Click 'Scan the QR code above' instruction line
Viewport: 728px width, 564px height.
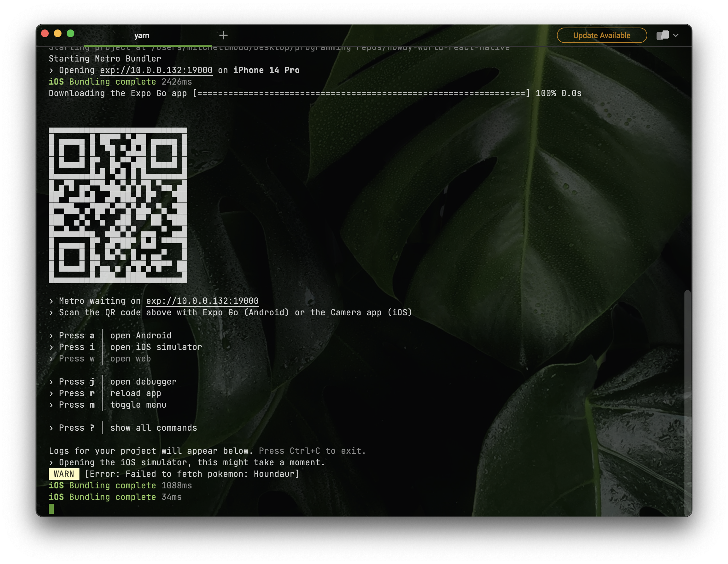[x=231, y=313]
